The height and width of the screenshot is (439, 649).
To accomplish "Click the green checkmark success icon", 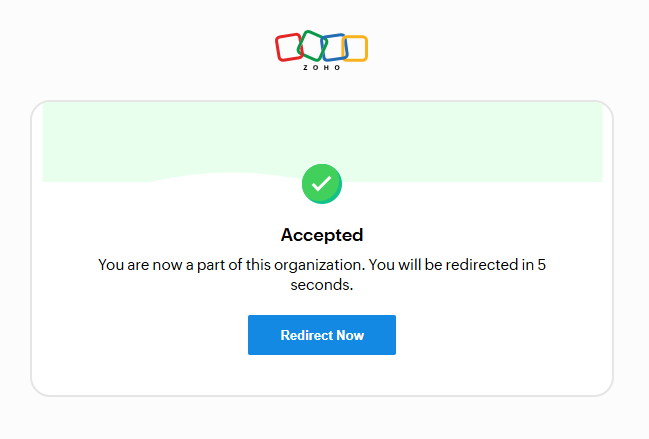I will click(x=322, y=184).
